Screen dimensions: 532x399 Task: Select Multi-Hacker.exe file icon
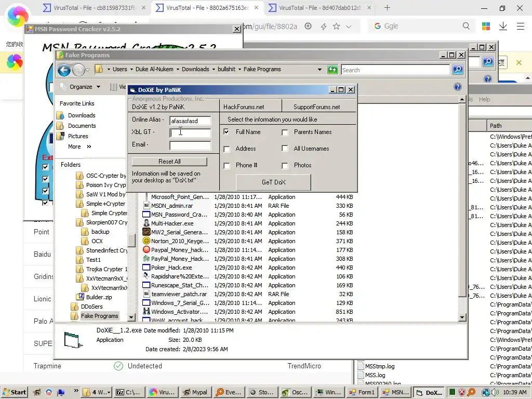(x=146, y=223)
